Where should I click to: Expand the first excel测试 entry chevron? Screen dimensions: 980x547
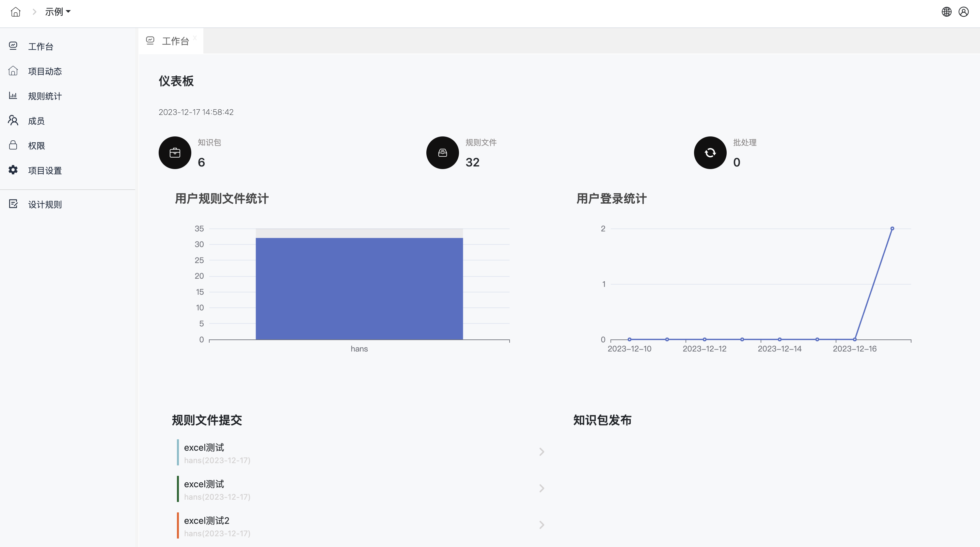click(x=542, y=451)
